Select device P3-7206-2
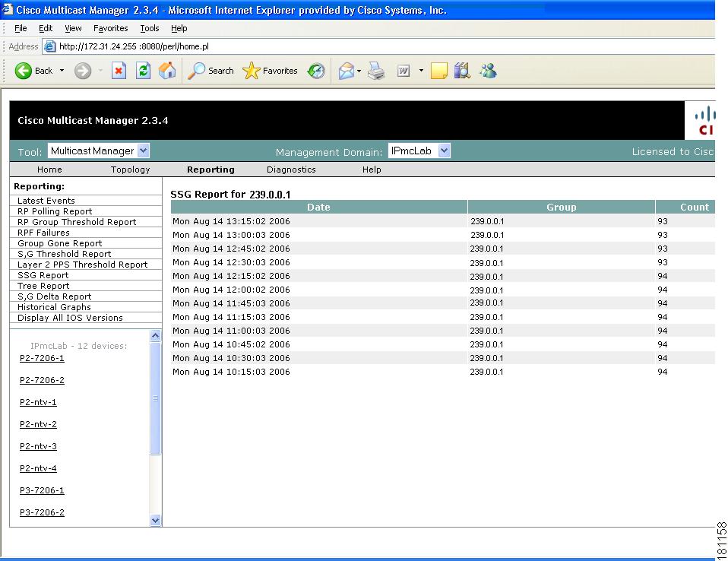728x561 pixels. [42, 512]
